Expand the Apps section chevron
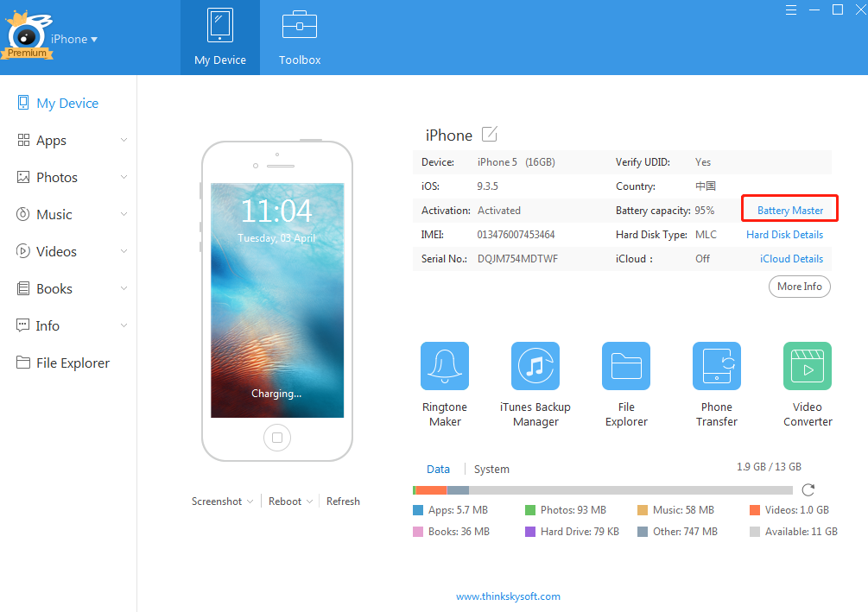The width and height of the screenshot is (868, 612). [124, 140]
